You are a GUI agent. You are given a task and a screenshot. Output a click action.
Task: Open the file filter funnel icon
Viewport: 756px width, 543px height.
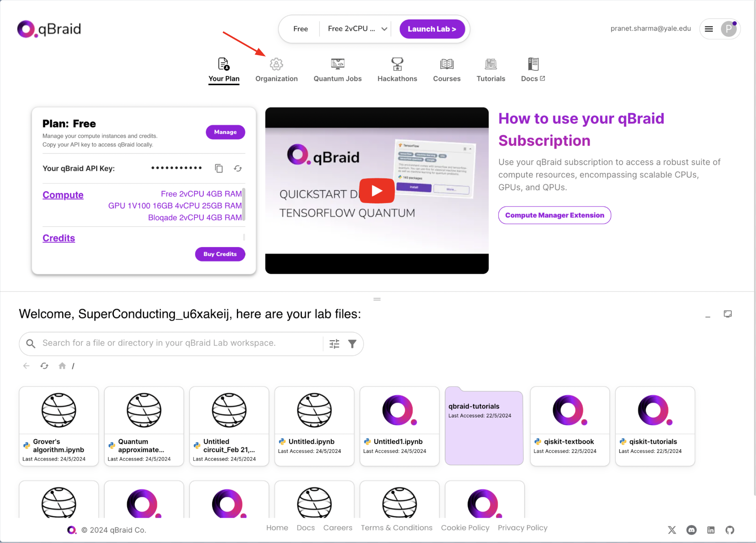(x=352, y=344)
